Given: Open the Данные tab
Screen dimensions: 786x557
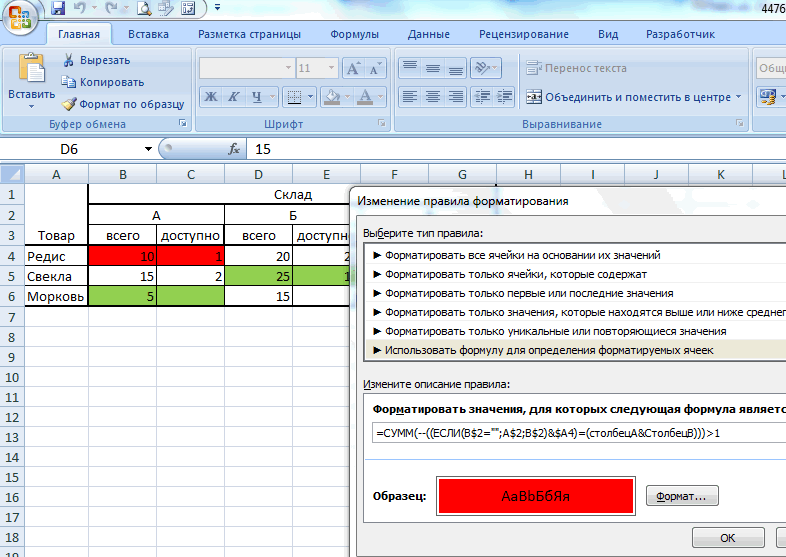Looking at the screenshot, I should pyautogui.click(x=429, y=34).
